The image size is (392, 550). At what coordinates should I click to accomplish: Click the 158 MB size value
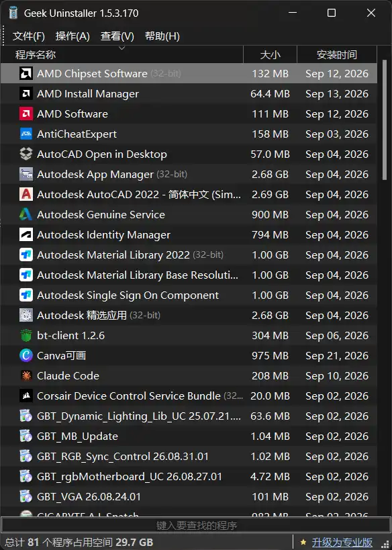pos(270,134)
